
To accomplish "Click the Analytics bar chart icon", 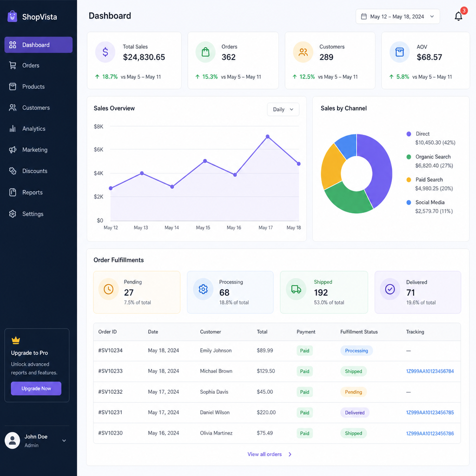I will [x=13, y=129].
